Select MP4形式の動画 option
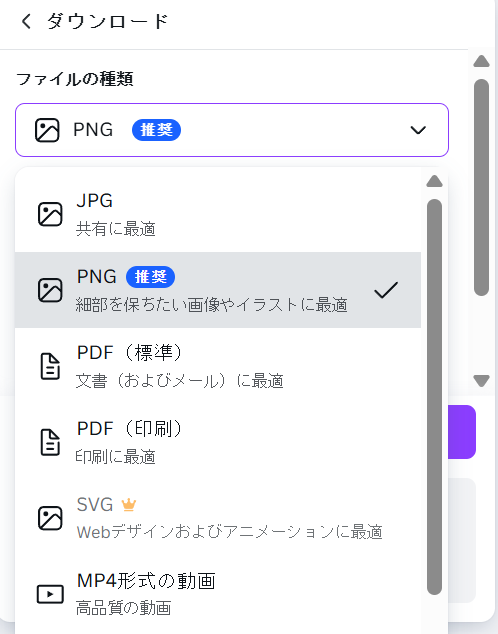The height and width of the screenshot is (634, 498). point(218,594)
